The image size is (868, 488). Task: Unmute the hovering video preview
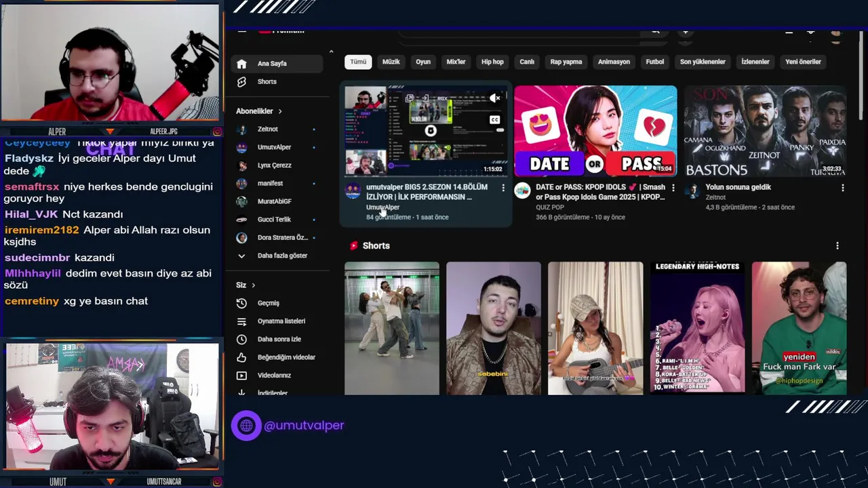point(495,98)
